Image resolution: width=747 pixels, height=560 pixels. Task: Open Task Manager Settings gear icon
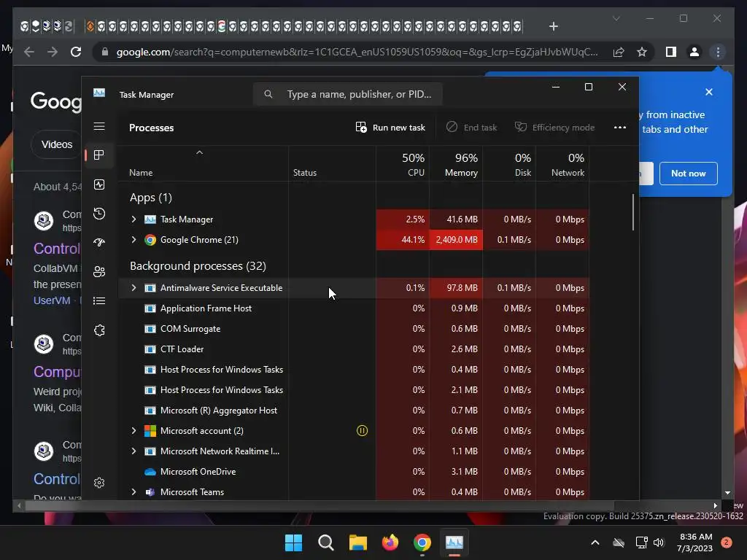(x=99, y=483)
